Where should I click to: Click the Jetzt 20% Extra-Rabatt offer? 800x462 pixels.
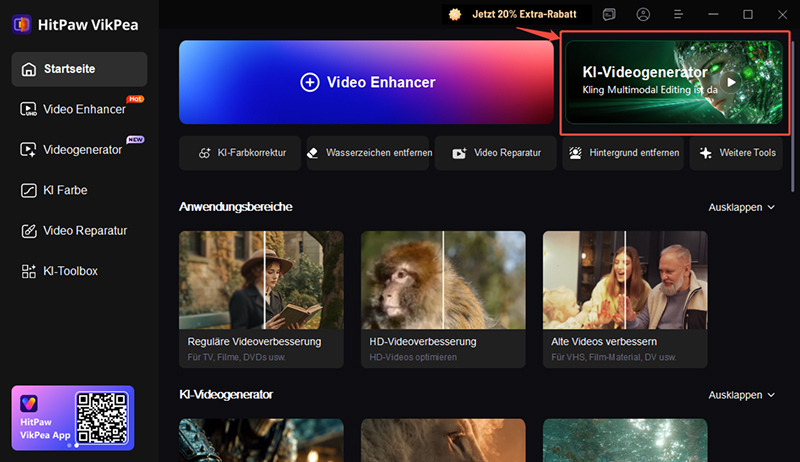[x=517, y=14]
